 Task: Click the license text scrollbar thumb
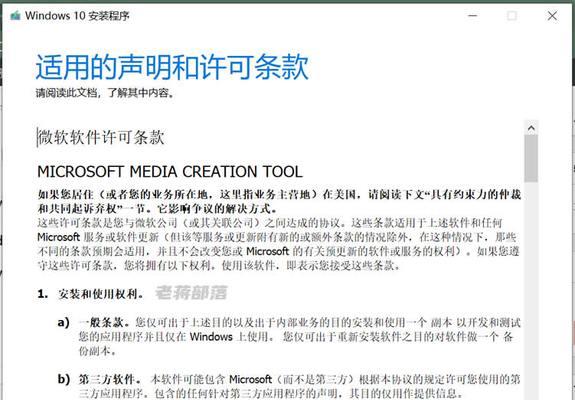(531, 158)
